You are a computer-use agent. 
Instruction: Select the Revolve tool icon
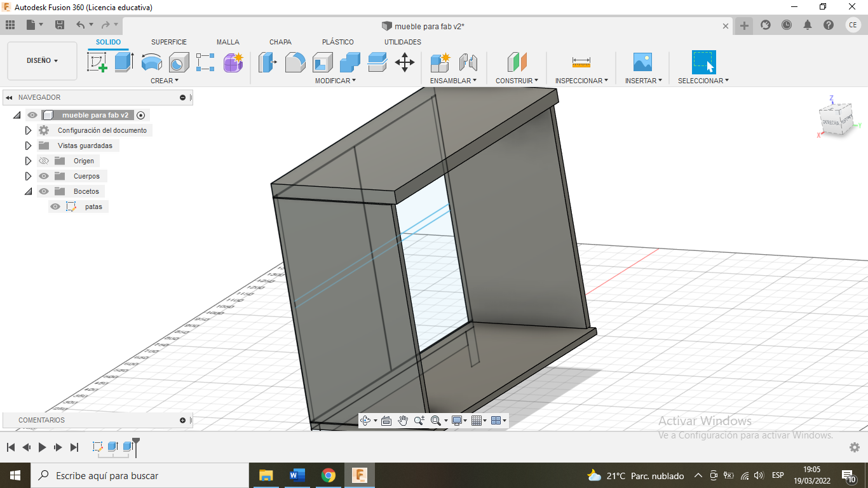[151, 62]
